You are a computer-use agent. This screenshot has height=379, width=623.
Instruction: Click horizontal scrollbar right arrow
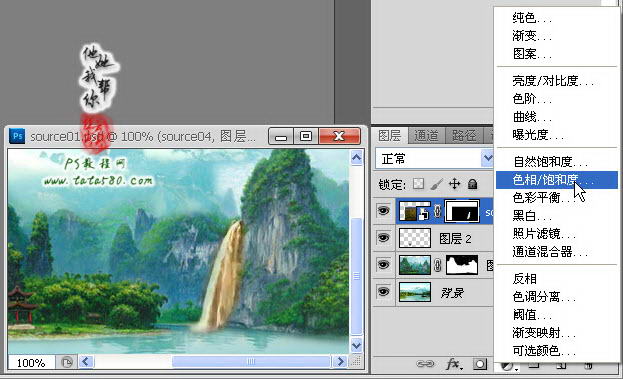tap(340, 362)
